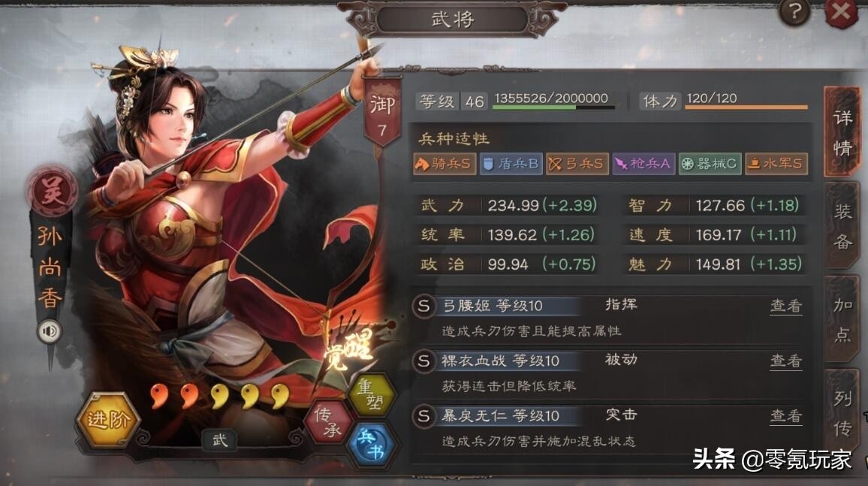View details of the 弓腰姬 skill
The image size is (868, 486).
pos(786,306)
